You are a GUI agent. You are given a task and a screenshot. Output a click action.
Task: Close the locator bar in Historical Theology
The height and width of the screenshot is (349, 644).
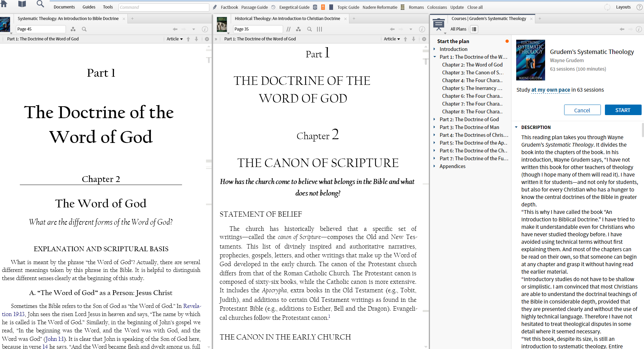(424, 39)
